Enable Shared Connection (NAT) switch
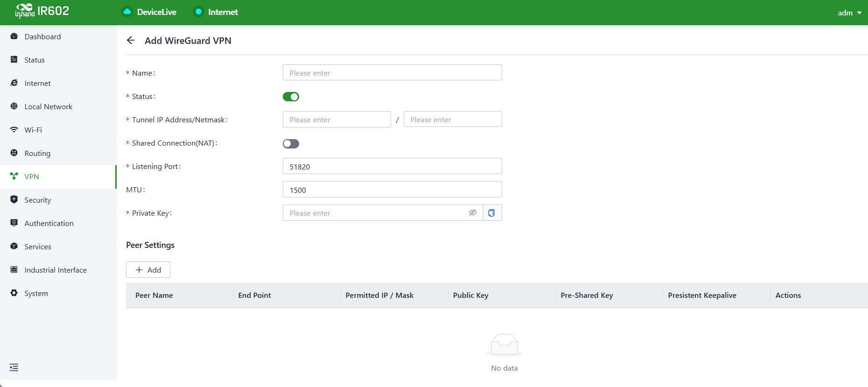Viewport: 868px width, 387px height. point(291,144)
